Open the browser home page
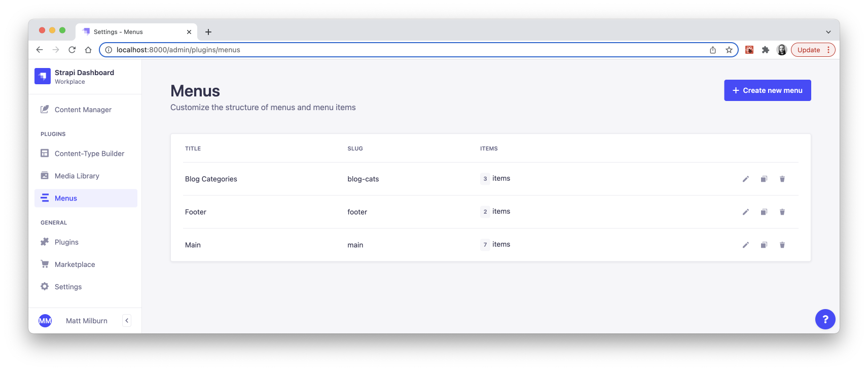Screen dimensions: 868x371 [x=88, y=50]
